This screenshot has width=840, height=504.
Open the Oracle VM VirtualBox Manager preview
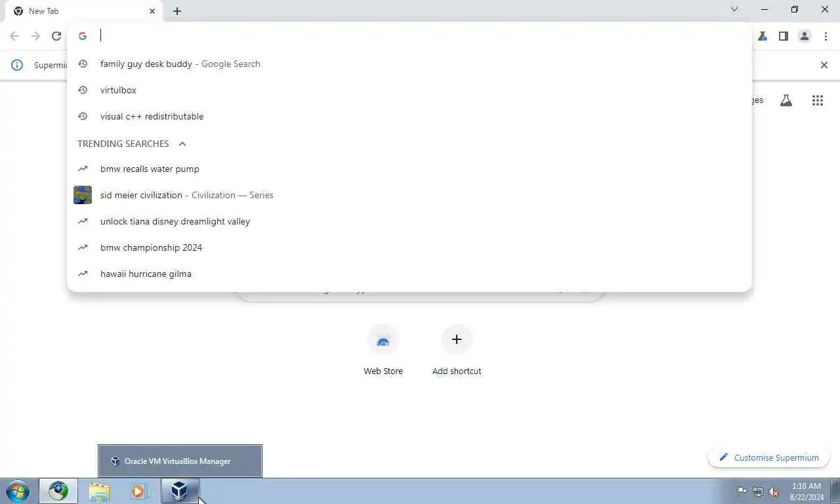point(180,461)
